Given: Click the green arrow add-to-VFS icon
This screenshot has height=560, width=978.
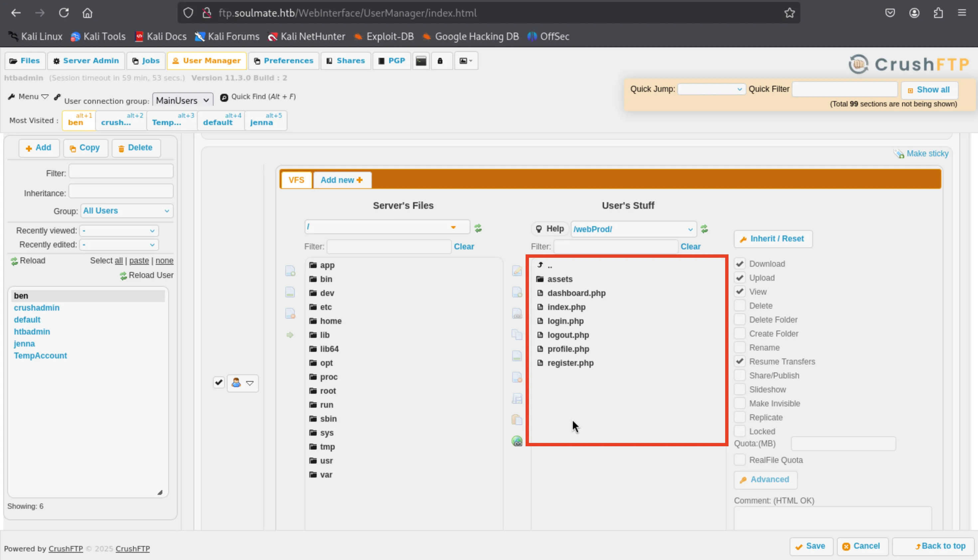Looking at the screenshot, I should pyautogui.click(x=290, y=335).
